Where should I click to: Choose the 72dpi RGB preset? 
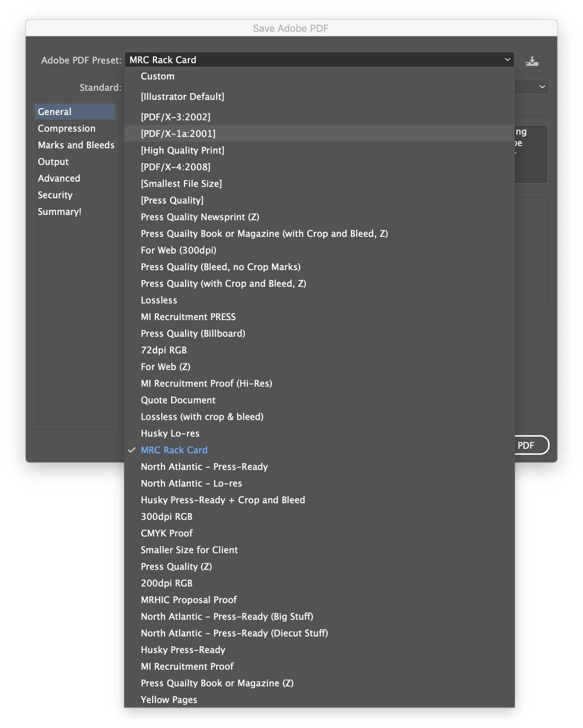click(x=320, y=350)
